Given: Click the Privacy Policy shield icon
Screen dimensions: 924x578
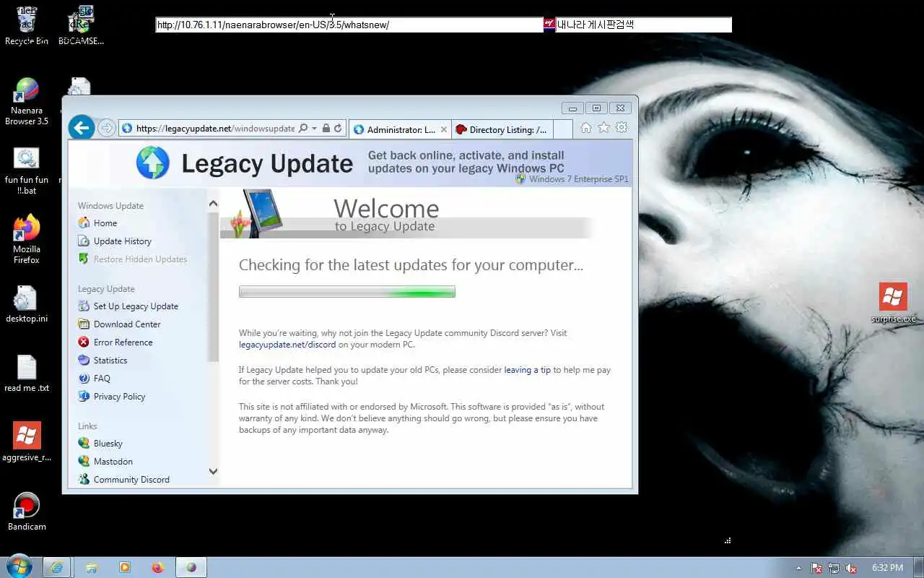Looking at the screenshot, I should [x=84, y=397].
